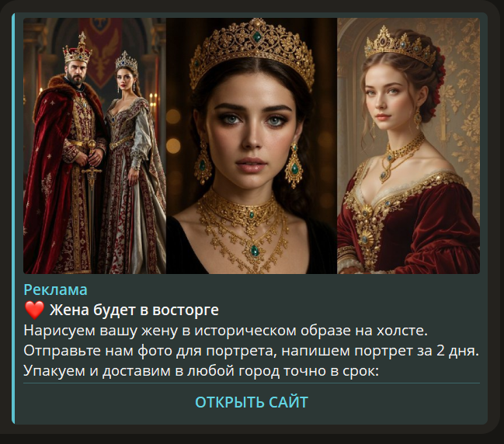Open the right painting of woman in red dress
Screen dimensions: 504x444
(x=408, y=146)
